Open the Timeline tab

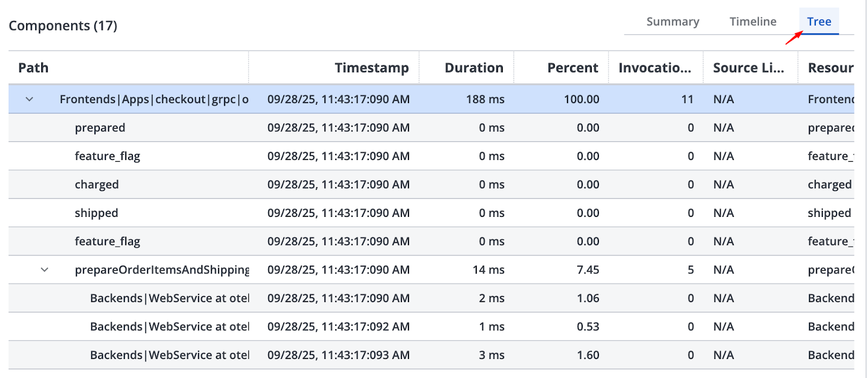tap(753, 22)
